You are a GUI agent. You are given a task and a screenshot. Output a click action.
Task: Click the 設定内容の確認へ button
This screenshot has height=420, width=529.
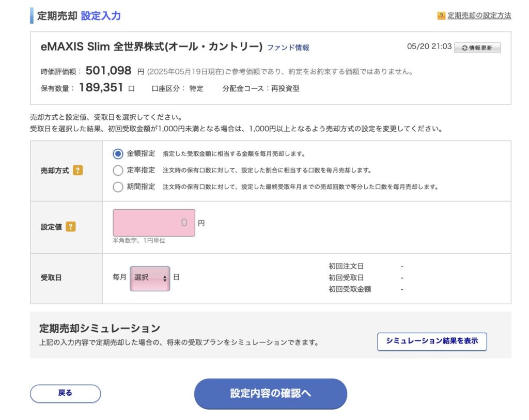pos(271,394)
